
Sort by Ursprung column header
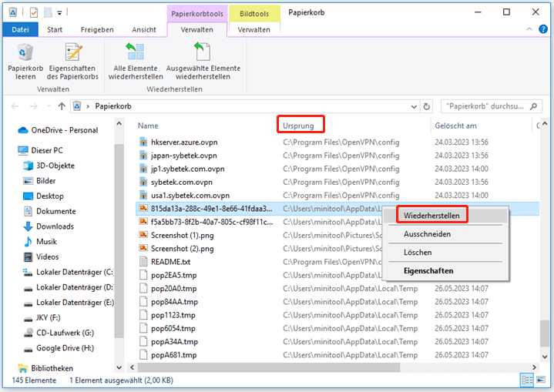point(298,126)
